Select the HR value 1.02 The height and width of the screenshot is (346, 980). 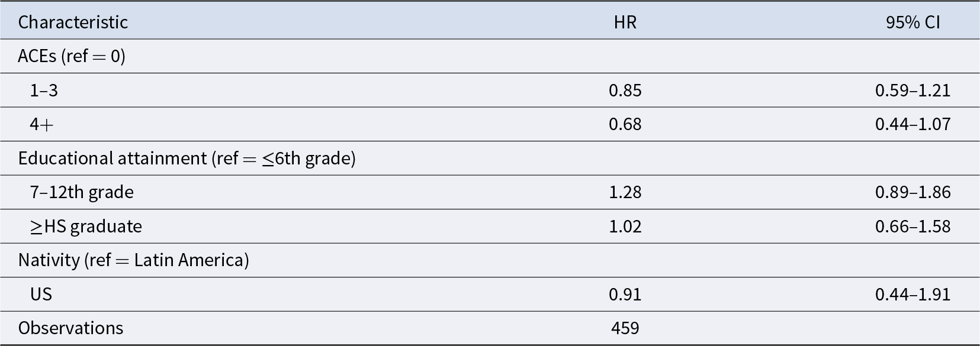(625, 227)
